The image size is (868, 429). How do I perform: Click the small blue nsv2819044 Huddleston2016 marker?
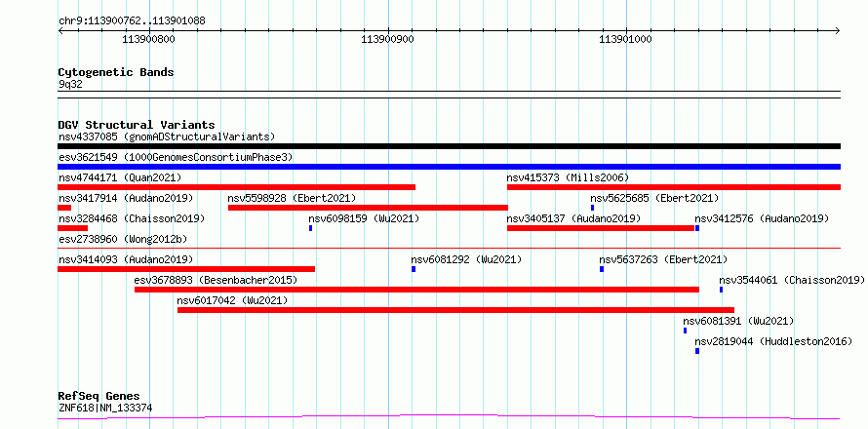tap(697, 351)
